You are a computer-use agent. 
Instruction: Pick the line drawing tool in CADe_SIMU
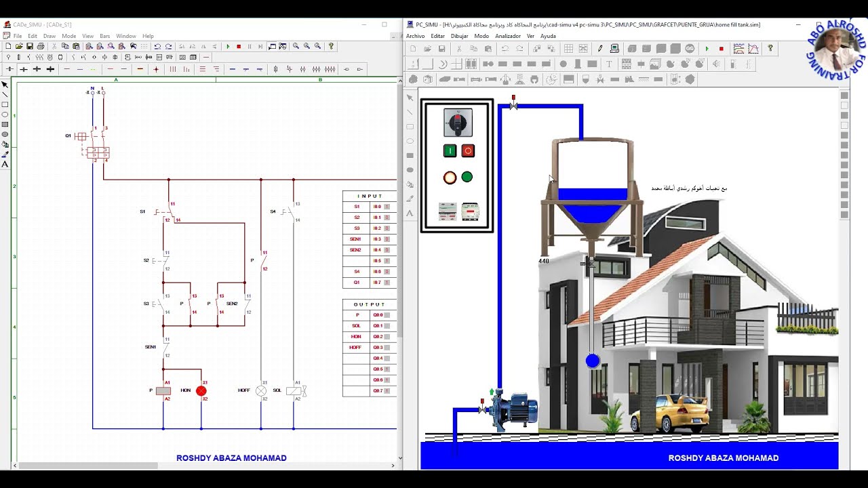pos(5,95)
